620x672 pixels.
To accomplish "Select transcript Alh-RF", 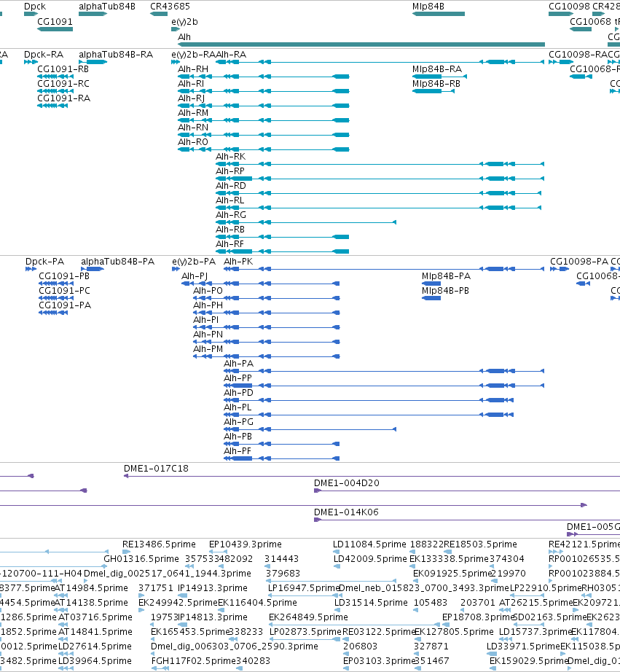I will 283,251.
